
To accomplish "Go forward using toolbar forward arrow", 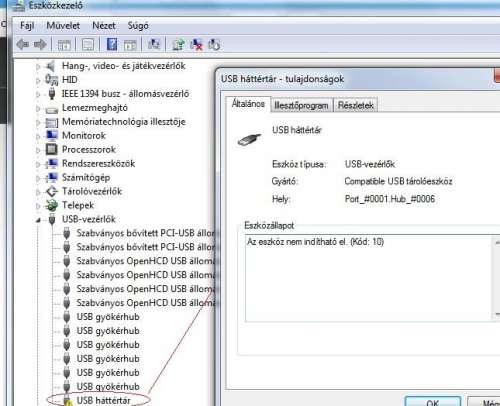I will coord(40,44).
